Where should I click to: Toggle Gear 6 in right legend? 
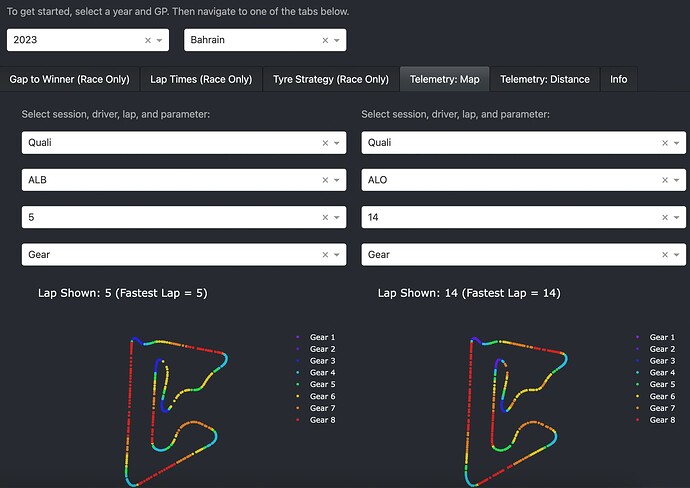656,396
